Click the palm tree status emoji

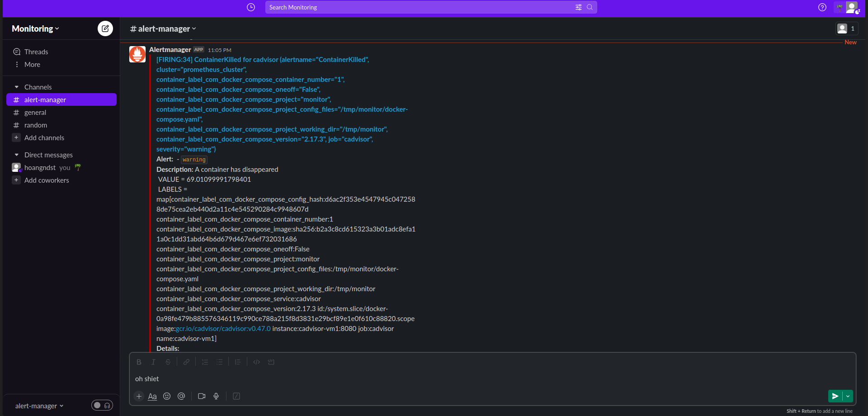pos(78,167)
